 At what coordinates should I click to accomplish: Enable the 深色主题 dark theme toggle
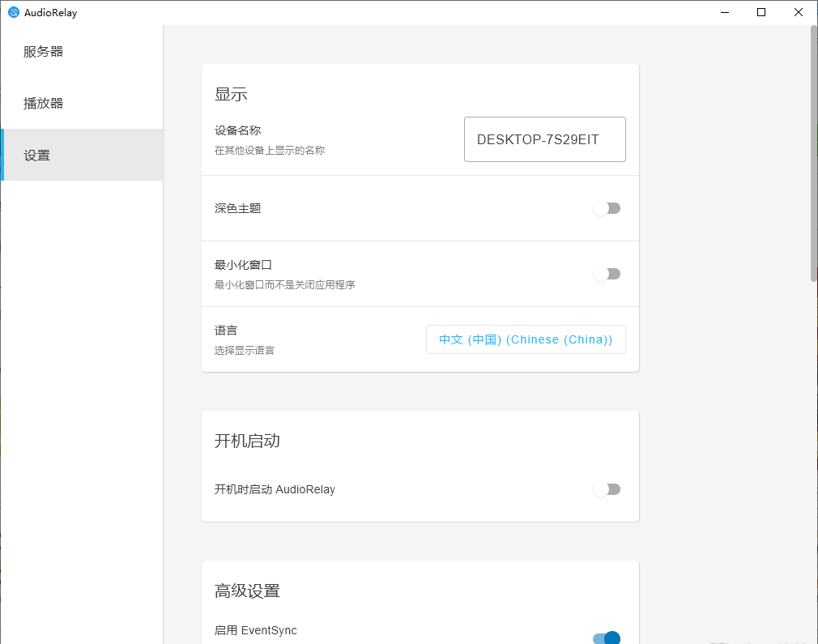coord(607,208)
